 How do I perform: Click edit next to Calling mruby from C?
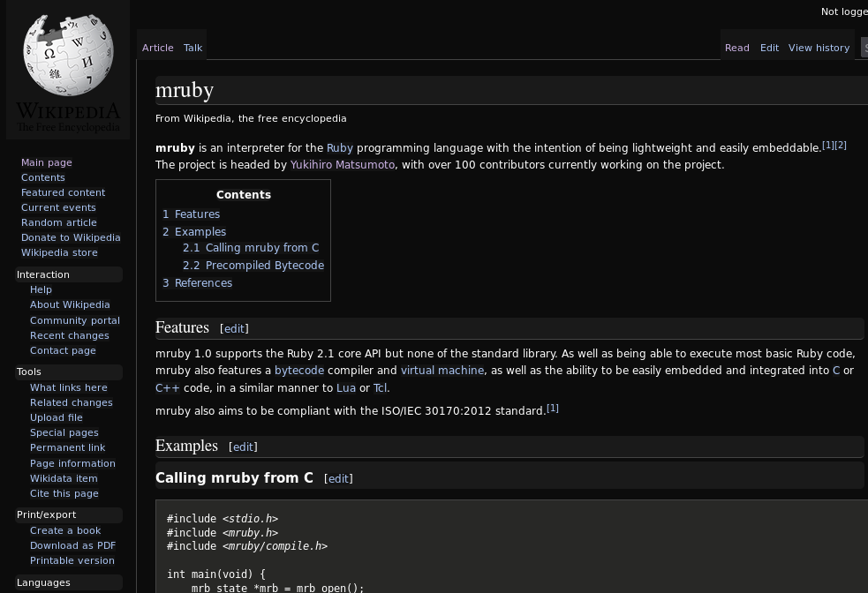[338, 479]
